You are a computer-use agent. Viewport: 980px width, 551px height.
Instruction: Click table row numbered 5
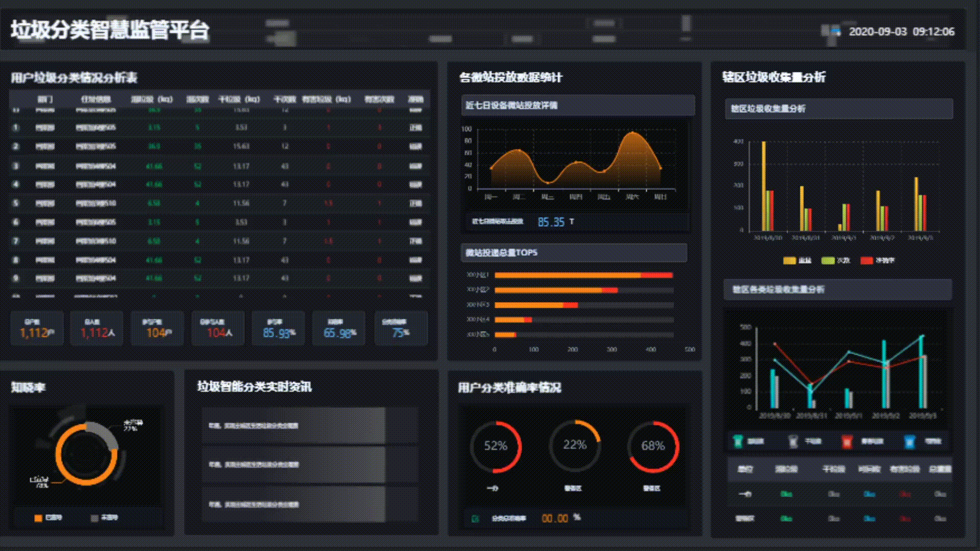click(x=219, y=203)
